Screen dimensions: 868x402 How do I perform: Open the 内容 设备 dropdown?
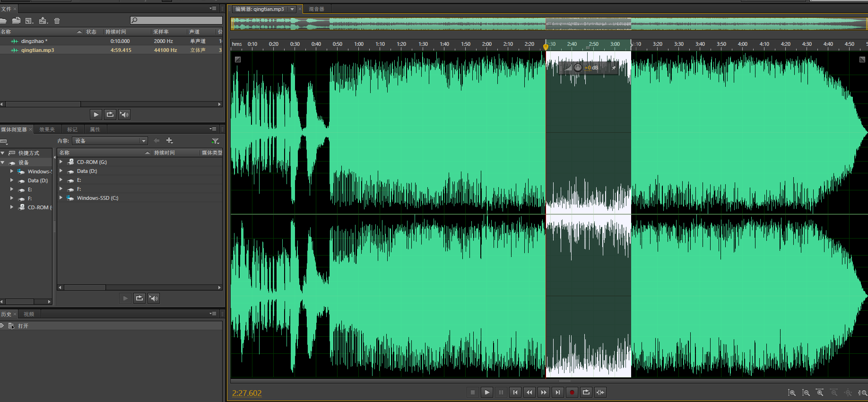[110, 141]
